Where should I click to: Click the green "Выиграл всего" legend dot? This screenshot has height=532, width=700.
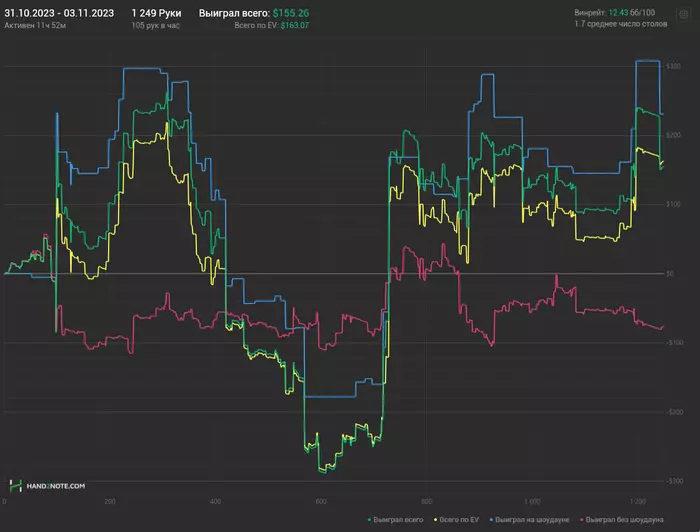[x=370, y=520]
